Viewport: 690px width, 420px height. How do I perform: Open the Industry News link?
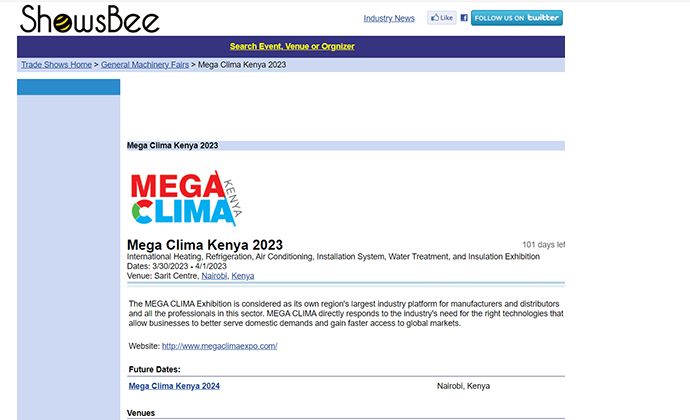click(389, 18)
